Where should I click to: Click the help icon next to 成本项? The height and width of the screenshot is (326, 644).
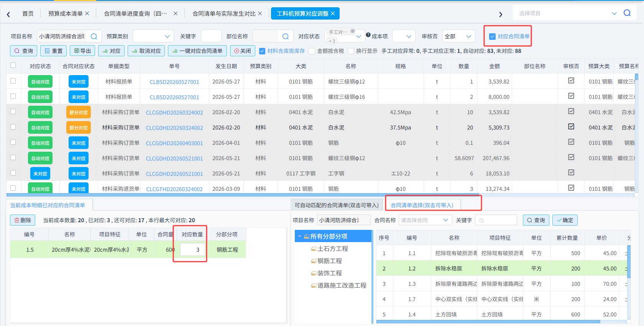368,35
